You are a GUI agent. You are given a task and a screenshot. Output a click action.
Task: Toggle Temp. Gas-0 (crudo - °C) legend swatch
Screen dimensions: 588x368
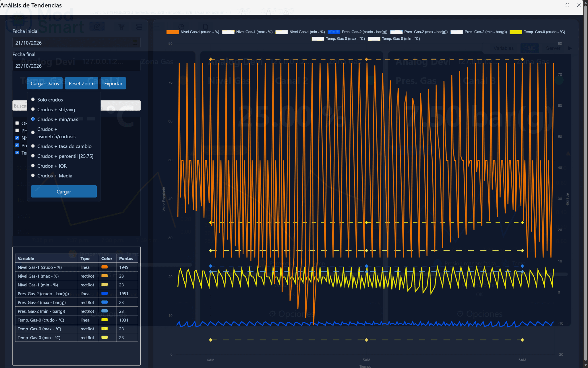coord(516,32)
